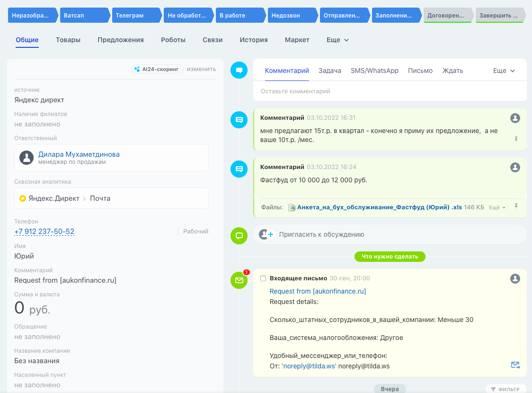Click the reply envelope icon on incoming letter
The height and width of the screenshot is (393, 532).
coord(515,365)
